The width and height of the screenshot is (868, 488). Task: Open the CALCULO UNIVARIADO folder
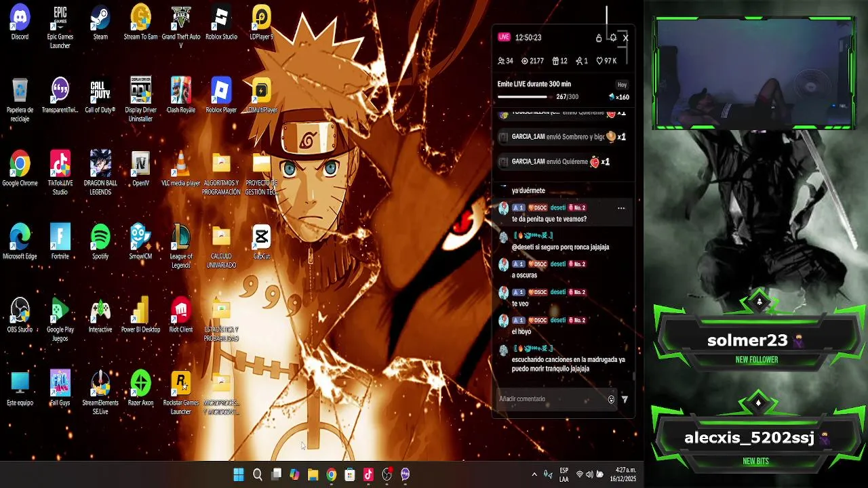click(x=221, y=247)
